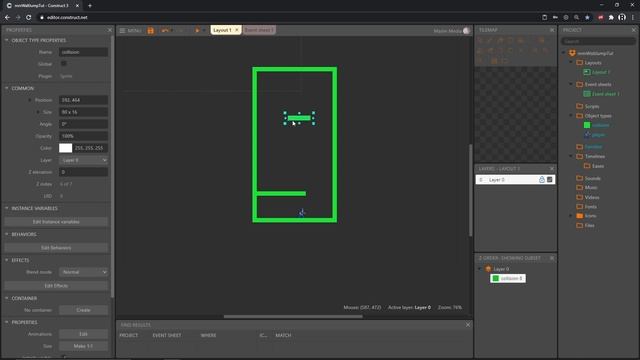Click the Make 1:1 size button

tap(84, 346)
